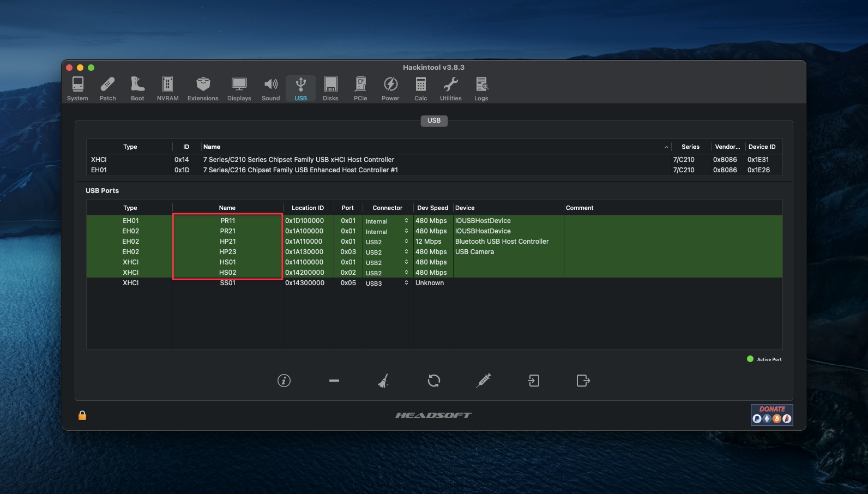868x494 pixels.
Task: Sort controllers by Series column header
Action: 690,147
